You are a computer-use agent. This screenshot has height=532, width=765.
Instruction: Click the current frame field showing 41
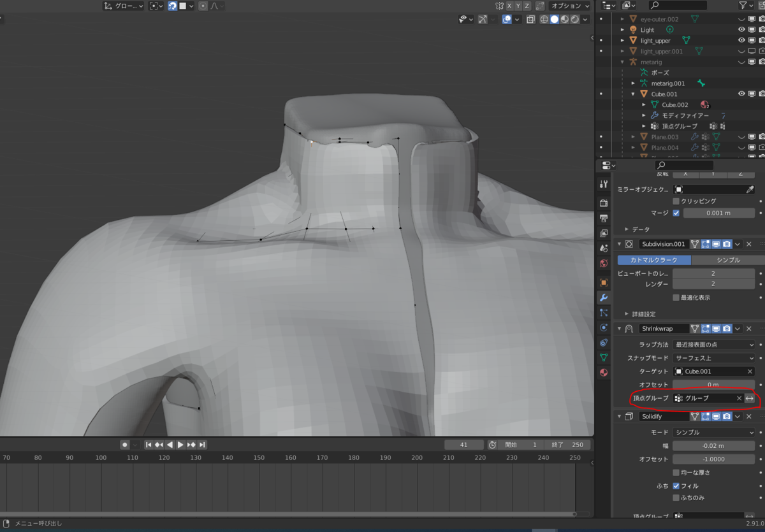(463, 445)
